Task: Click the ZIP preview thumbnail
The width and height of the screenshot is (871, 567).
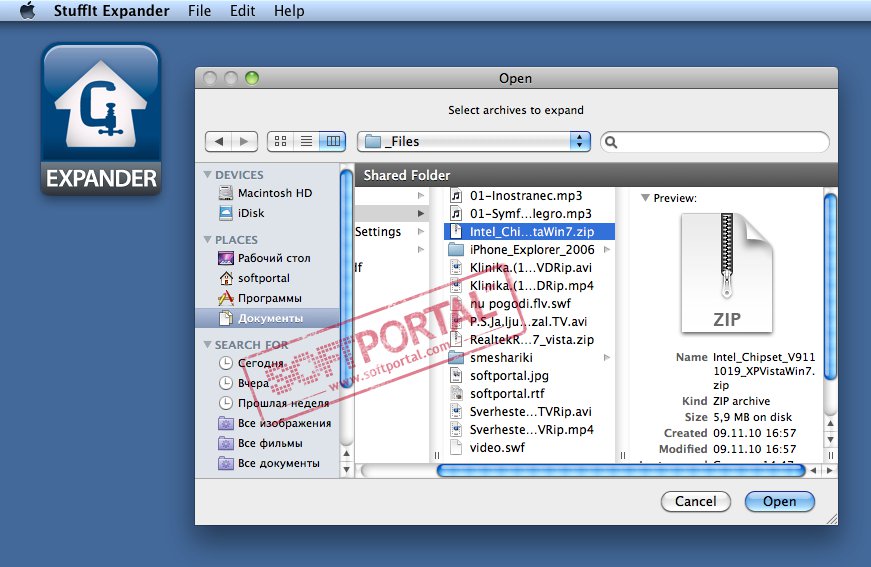Action: tap(727, 273)
